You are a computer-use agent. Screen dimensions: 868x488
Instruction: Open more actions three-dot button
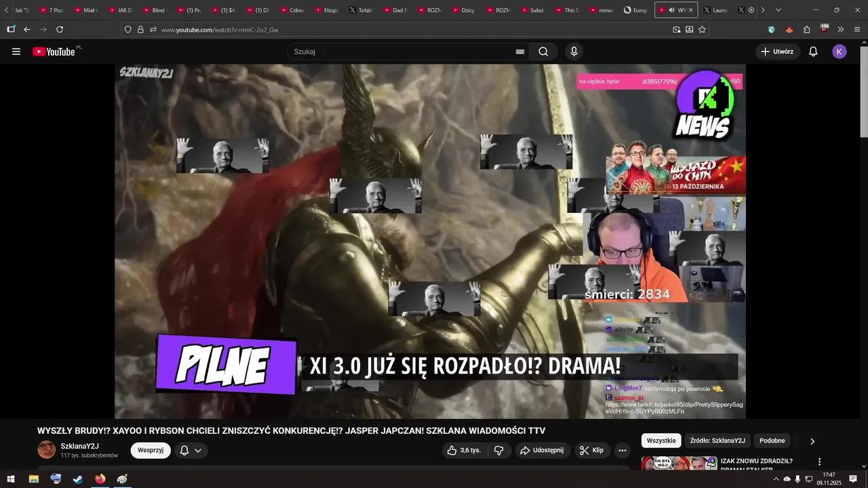tap(622, 450)
